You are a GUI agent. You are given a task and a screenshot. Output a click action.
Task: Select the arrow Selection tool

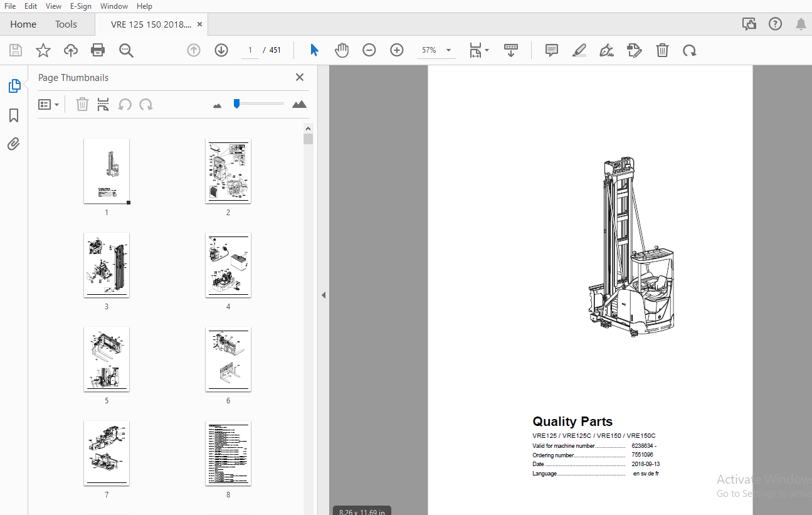pyautogui.click(x=314, y=50)
